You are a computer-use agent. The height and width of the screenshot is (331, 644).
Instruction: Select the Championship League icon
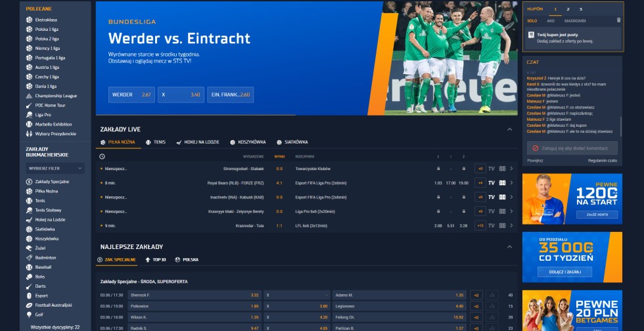point(29,96)
